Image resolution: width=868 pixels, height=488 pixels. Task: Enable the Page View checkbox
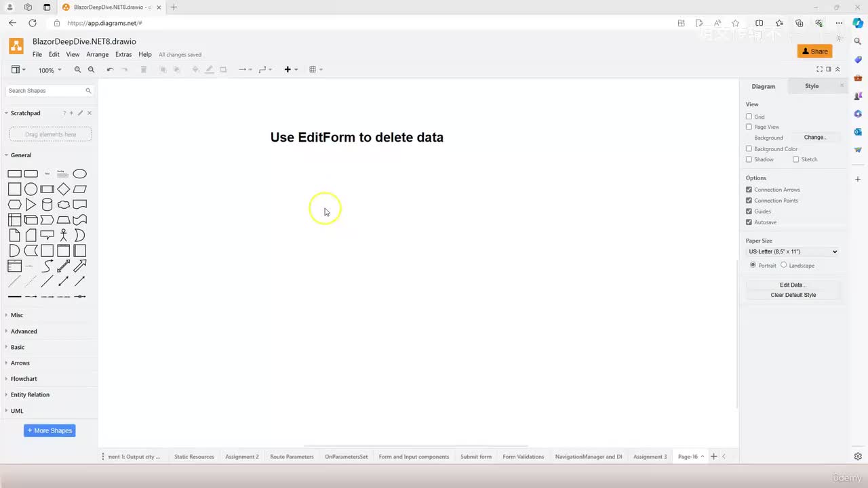749,127
